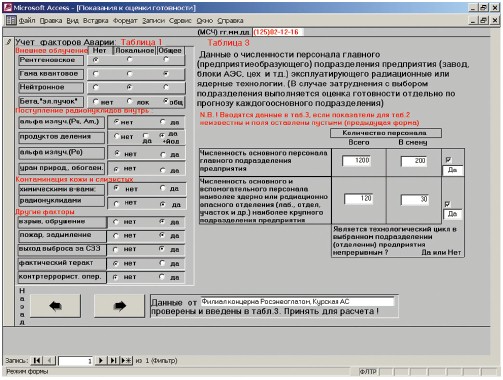503x380 pixels.
Task: Click the record number input box
Action: coord(76,361)
